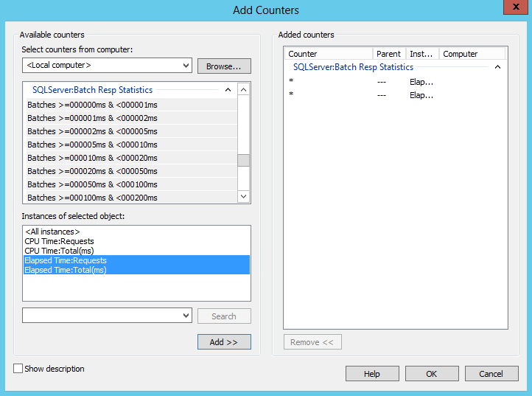Click the Add >> button
This screenshot has width=532, height=396.
224,342
